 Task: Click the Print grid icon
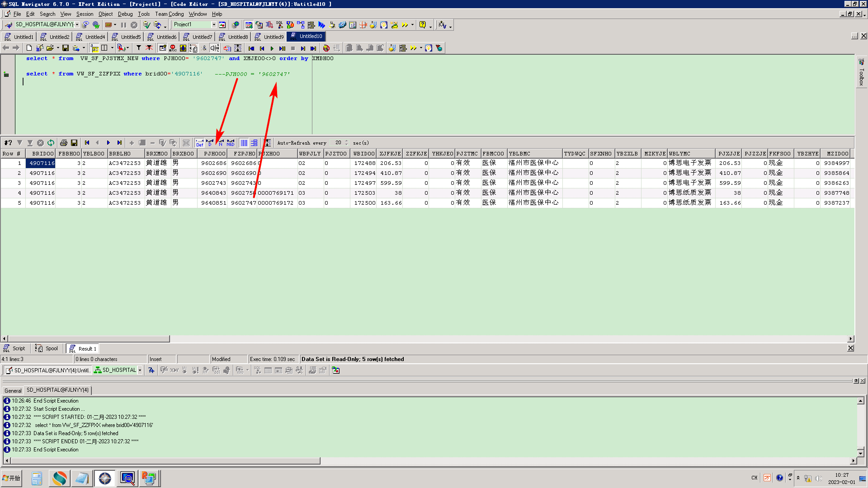coord(64,143)
